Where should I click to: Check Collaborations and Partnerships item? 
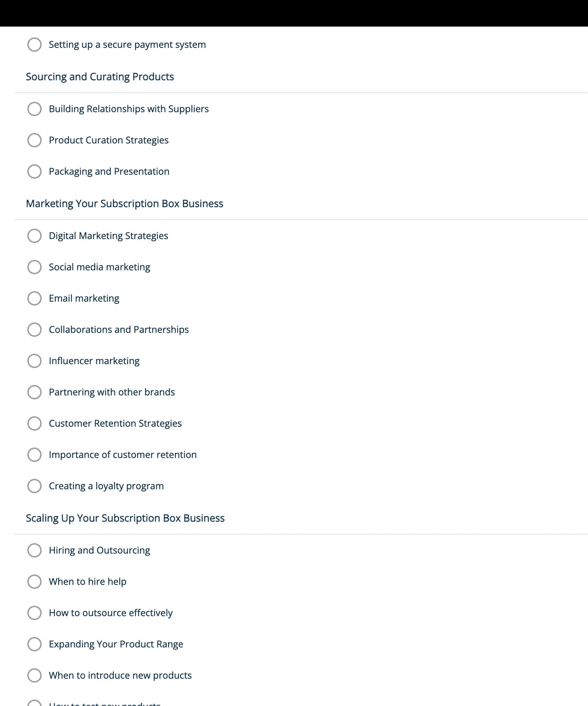pos(34,330)
